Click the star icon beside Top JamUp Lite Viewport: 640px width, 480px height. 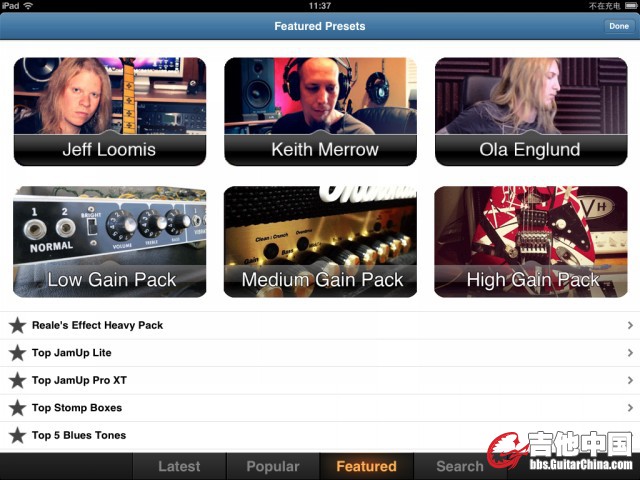(18, 353)
